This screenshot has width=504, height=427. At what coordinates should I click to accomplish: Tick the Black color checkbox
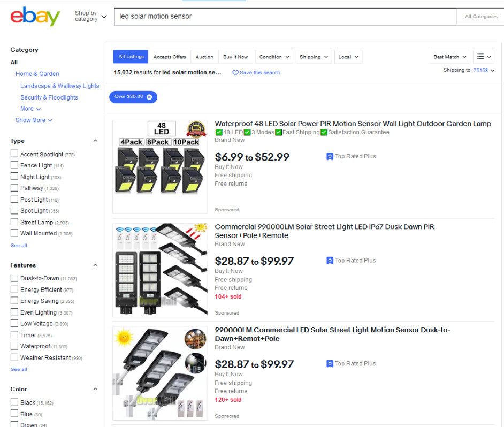click(14, 402)
